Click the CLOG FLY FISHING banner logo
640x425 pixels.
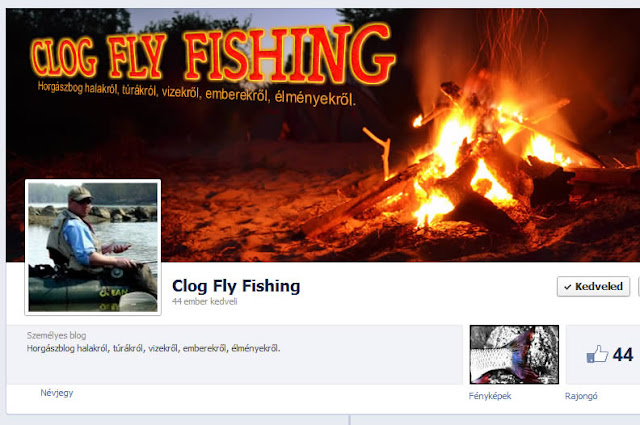(x=212, y=52)
